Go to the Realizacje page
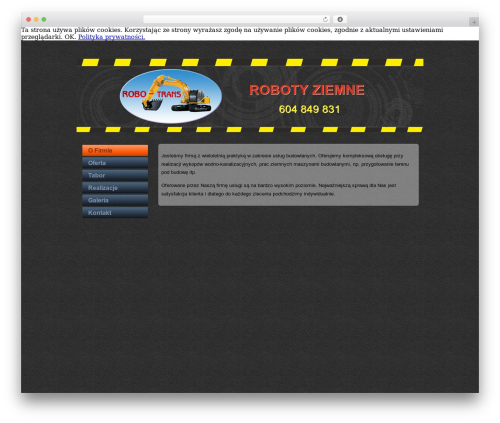Viewport: 500px width, 423px height. click(115, 188)
